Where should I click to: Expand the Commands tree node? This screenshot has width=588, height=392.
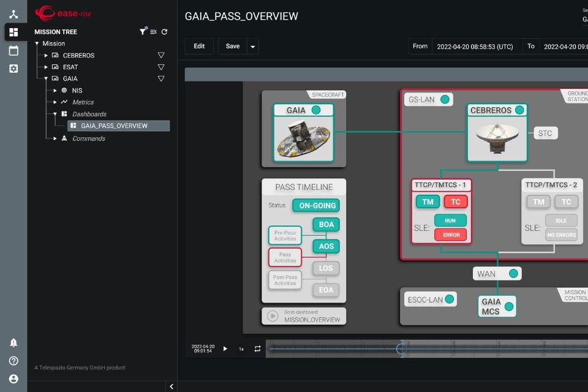tap(55, 138)
